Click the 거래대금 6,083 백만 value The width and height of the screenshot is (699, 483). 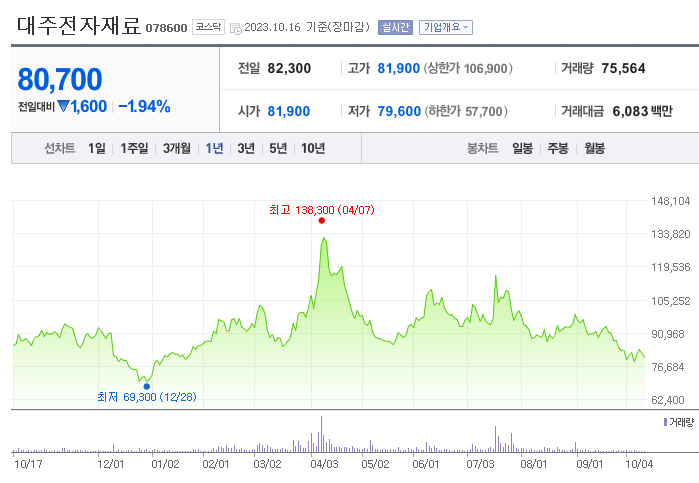(x=642, y=111)
